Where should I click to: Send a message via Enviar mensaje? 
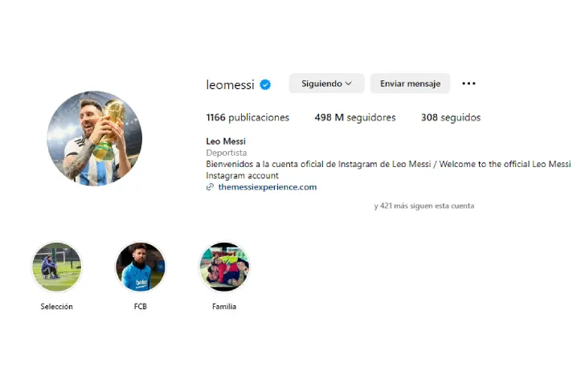[x=410, y=84]
